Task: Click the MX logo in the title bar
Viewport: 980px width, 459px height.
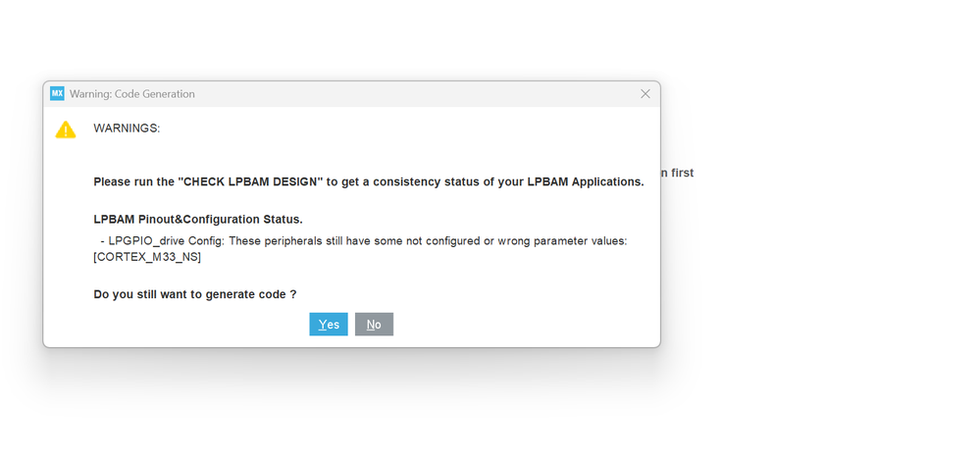Action: (x=57, y=94)
